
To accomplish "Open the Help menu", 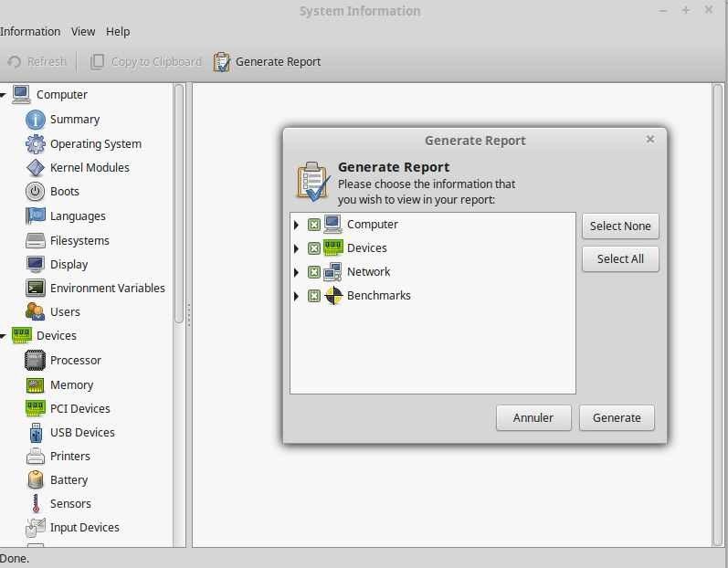I will 118,31.
